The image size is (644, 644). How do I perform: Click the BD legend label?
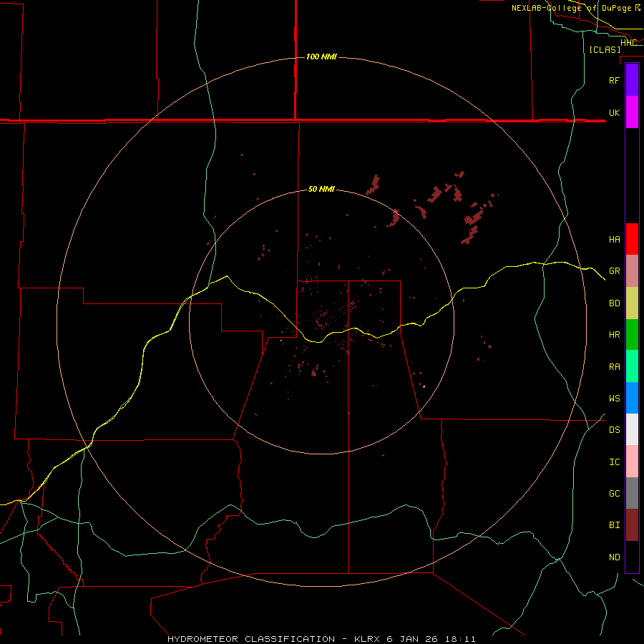coord(614,303)
